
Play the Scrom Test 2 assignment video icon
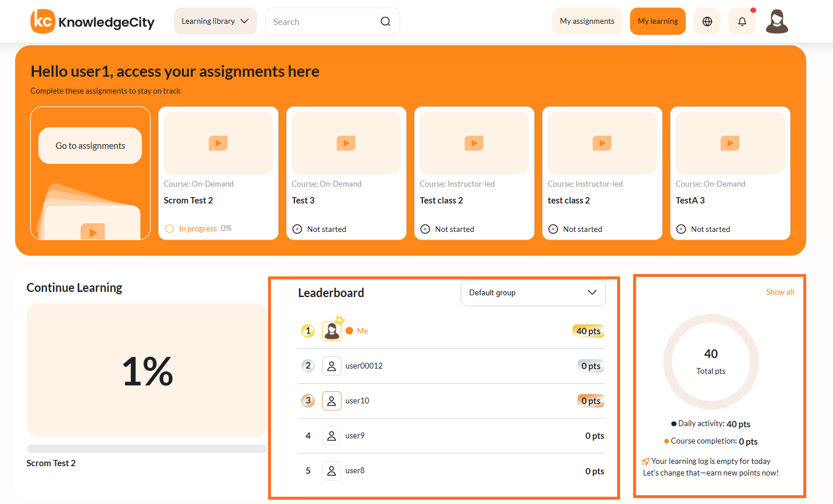[218, 143]
